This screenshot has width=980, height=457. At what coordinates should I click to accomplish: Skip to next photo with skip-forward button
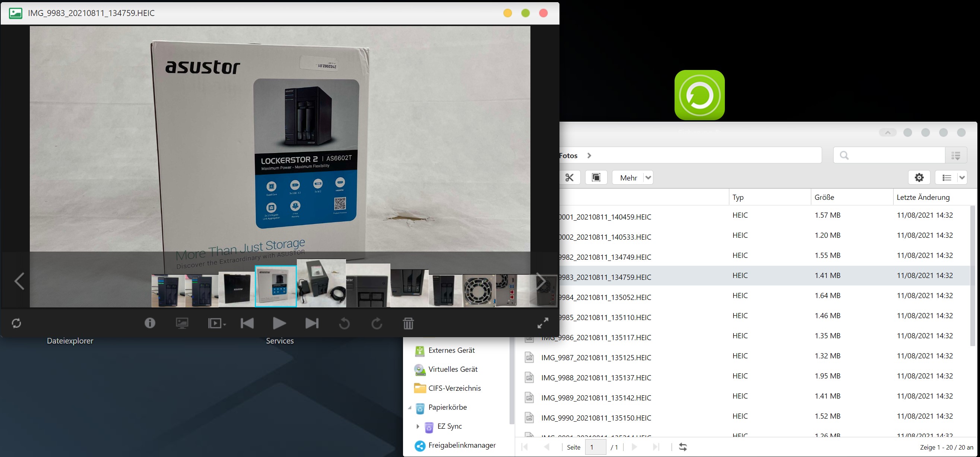[x=312, y=323]
